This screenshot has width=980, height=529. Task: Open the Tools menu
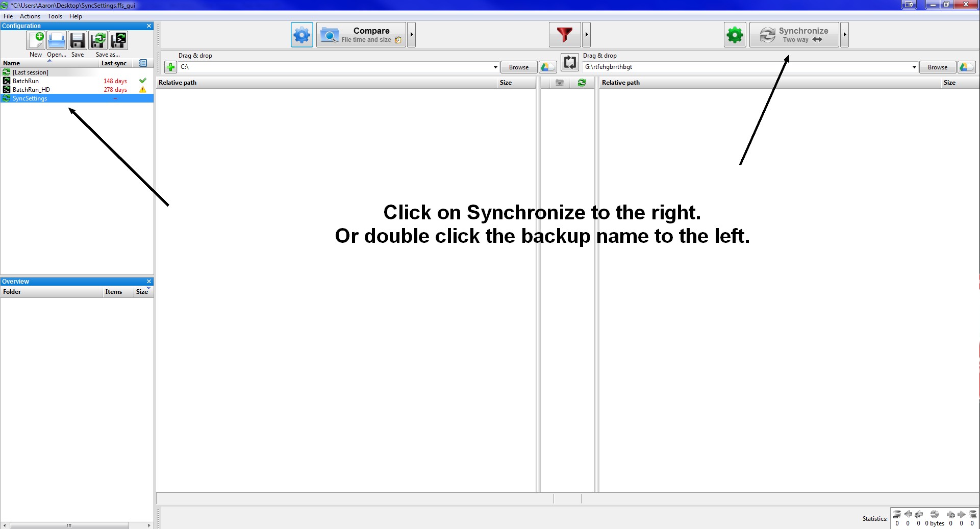click(x=55, y=16)
